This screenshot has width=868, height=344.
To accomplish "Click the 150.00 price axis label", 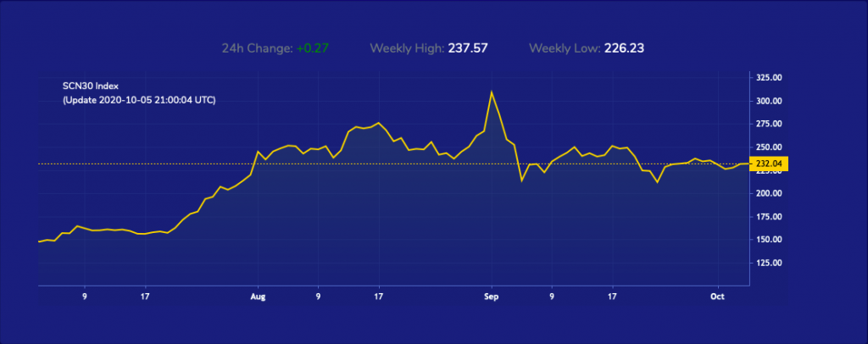I will coord(768,240).
